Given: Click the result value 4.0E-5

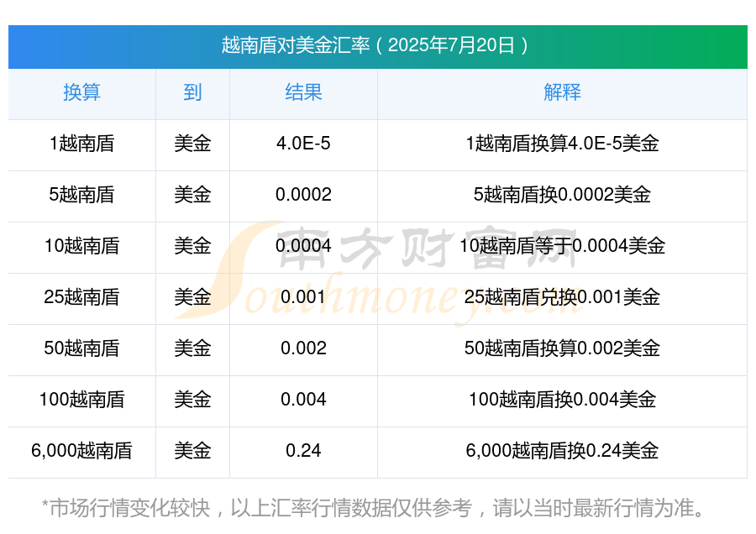Looking at the screenshot, I should click(x=303, y=144).
